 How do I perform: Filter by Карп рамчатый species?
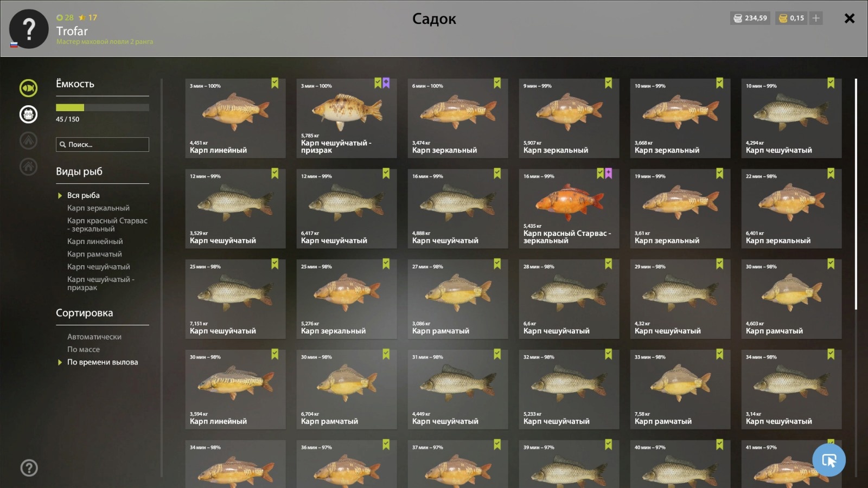[94, 254]
